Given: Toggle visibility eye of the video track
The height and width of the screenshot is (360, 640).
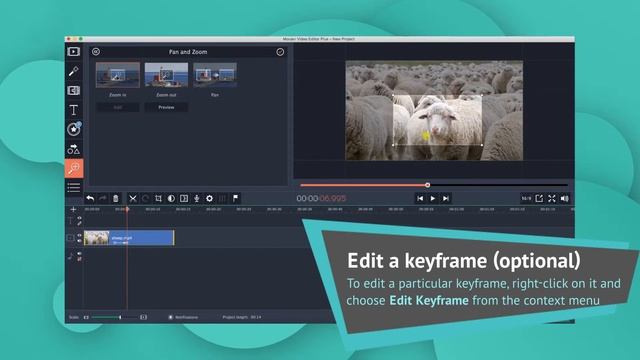Looking at the screenshot, I should point(79,235).
